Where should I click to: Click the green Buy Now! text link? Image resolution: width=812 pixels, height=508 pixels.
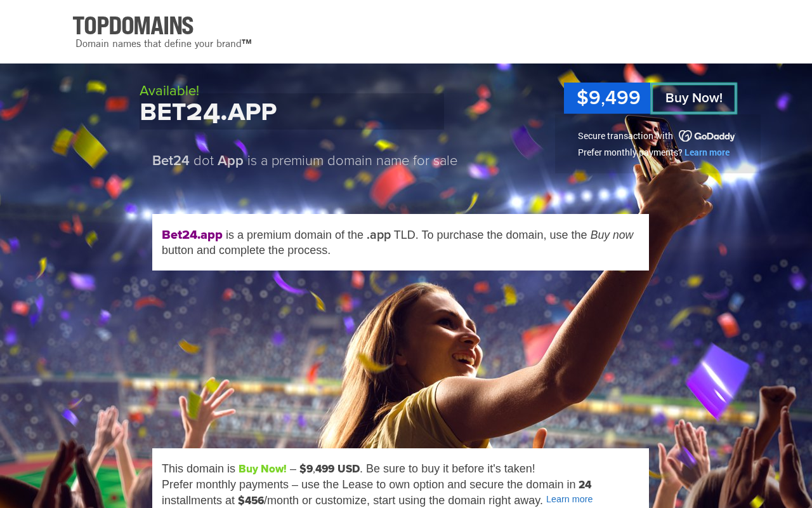click(x=263, y=469)
